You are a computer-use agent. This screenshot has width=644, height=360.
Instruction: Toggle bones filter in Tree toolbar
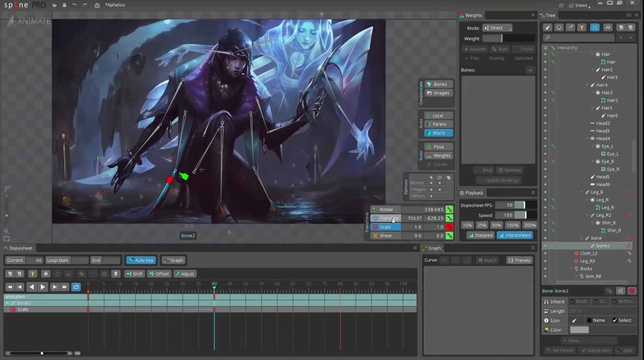(x=548, y=27)
